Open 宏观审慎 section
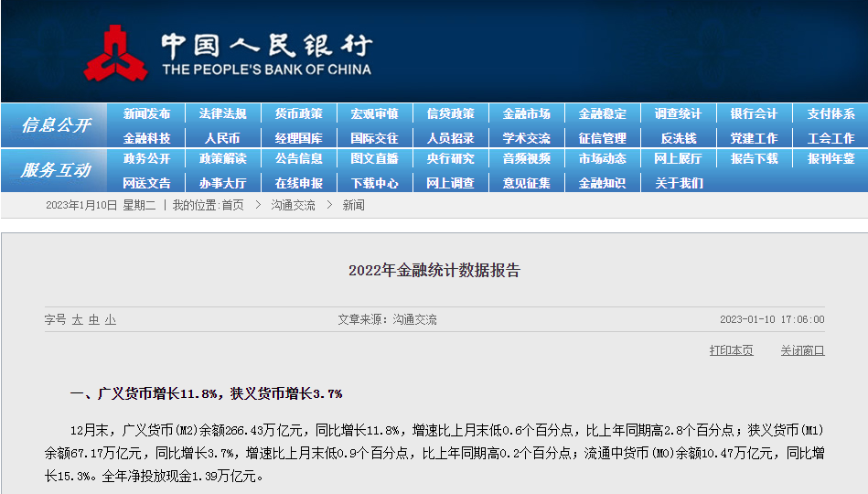This screenshot has width=868, height=494. click(375, 114)
